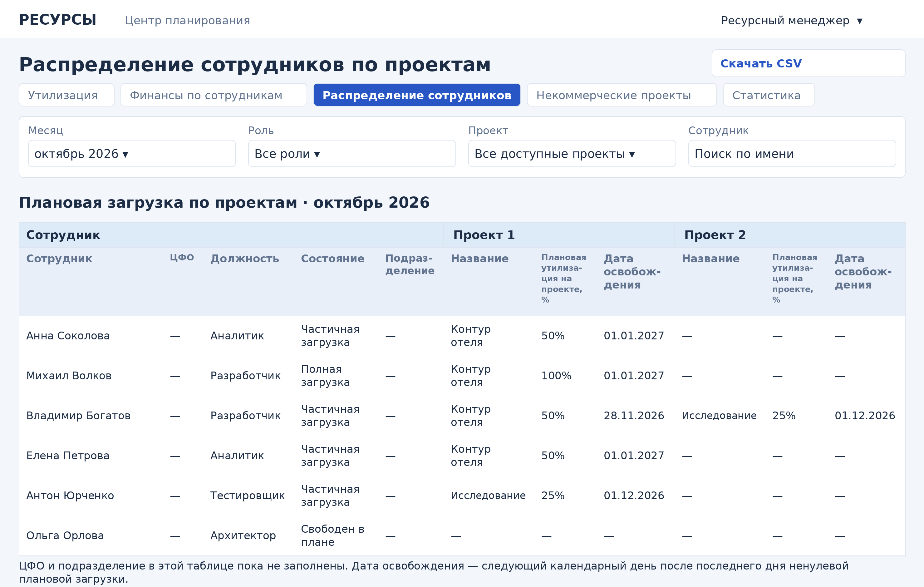Go to the Некоммерческие проекты tab
The height and width of the screenshot is (587, 924).
[622, 95]
